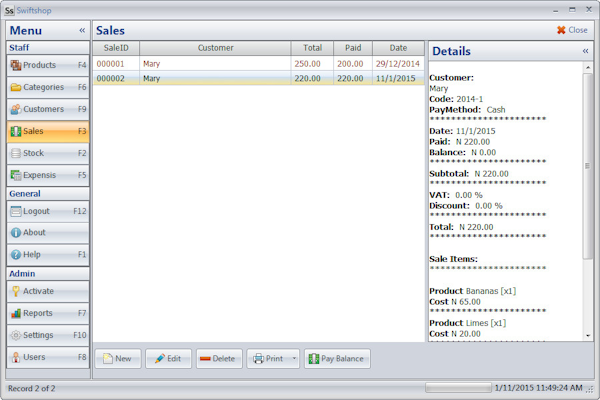
Task: Open the Stock section
Action: [x=48, y=153]
